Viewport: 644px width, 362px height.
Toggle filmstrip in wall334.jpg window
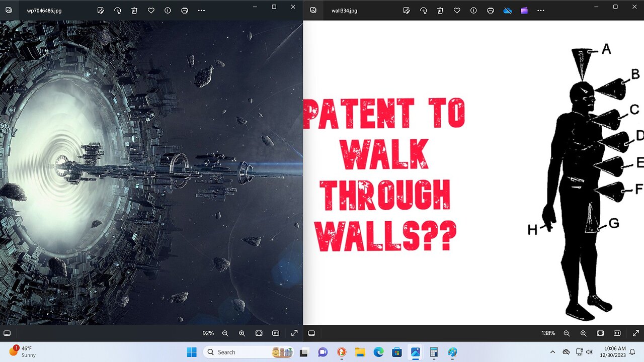pyautogui.click(x=311, y=333)
